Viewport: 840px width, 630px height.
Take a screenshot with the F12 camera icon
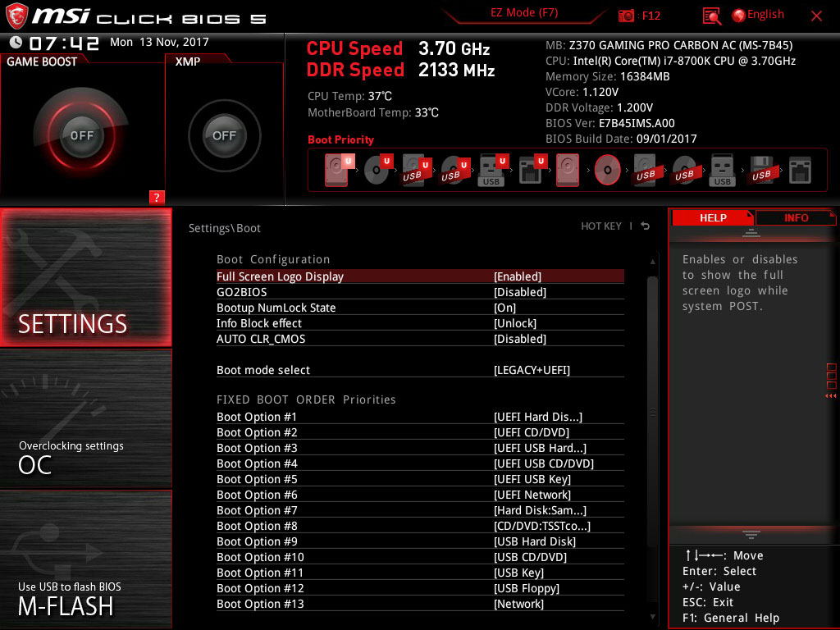point(626,16)
